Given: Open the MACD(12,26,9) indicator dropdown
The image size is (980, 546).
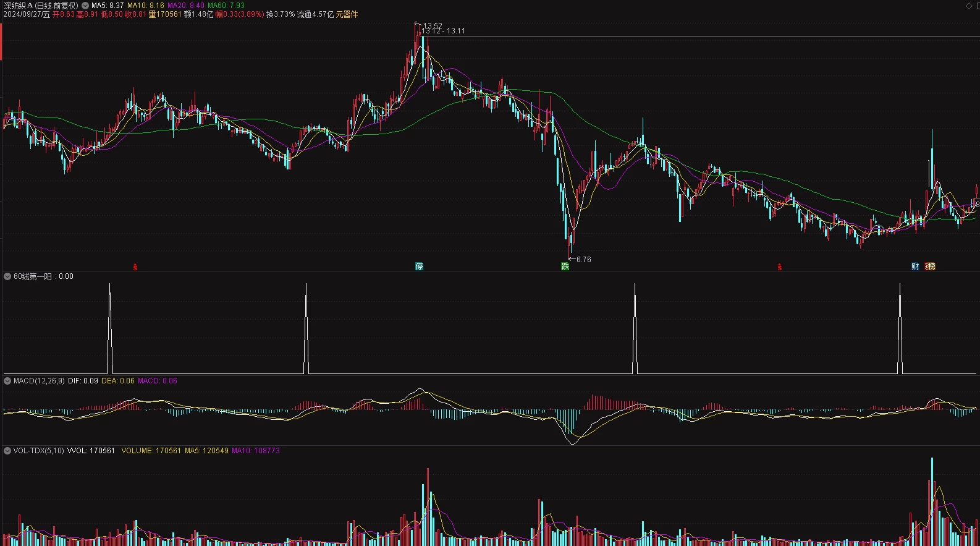Looking at the screenshot, I should pos(7,381).
